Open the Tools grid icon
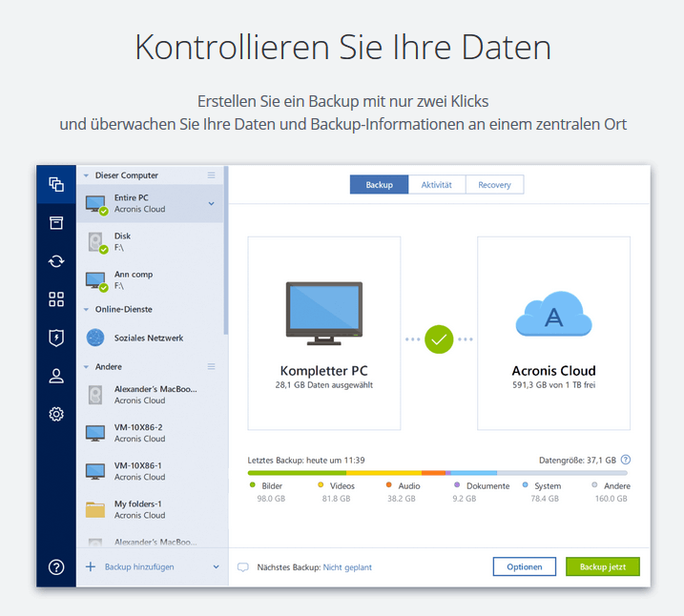Screen dimensions: 684x616 click(x=56, y=299)
